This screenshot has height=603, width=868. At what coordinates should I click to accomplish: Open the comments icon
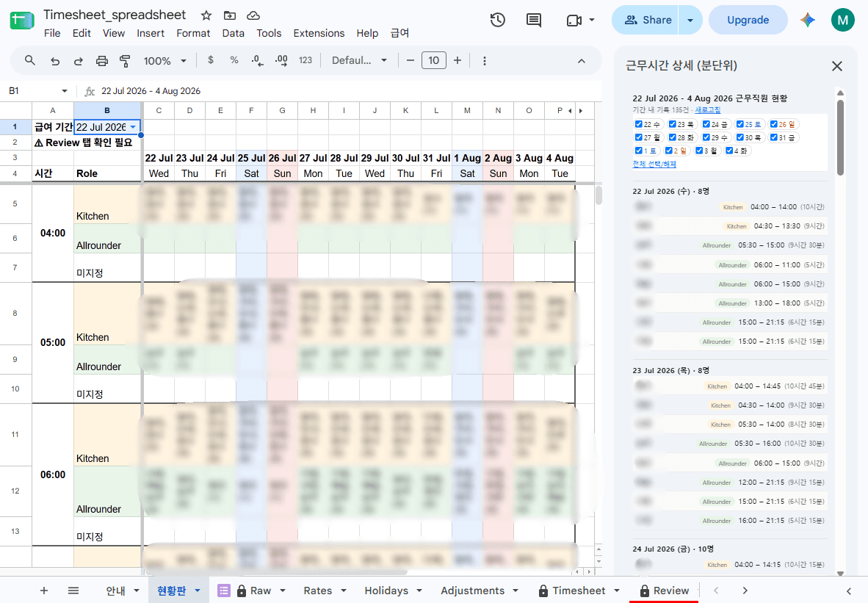click(534, 21)
